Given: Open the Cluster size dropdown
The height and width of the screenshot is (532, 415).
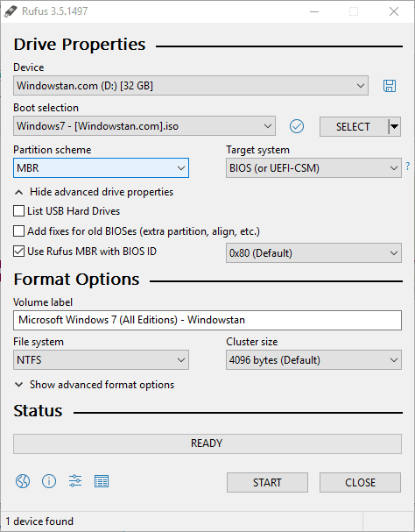Looking at the screenshot, I should pyautogui.click(x=313, y=360).
